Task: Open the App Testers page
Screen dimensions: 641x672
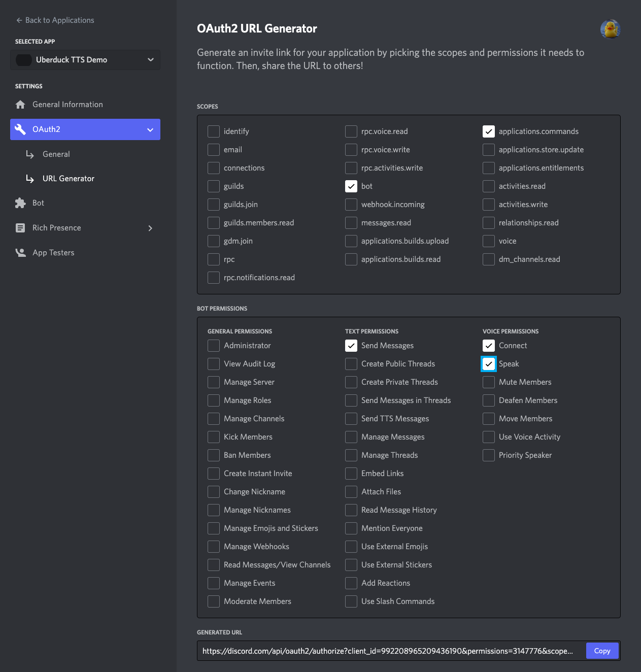Action: pyautogui.click(x=85, y=252)
